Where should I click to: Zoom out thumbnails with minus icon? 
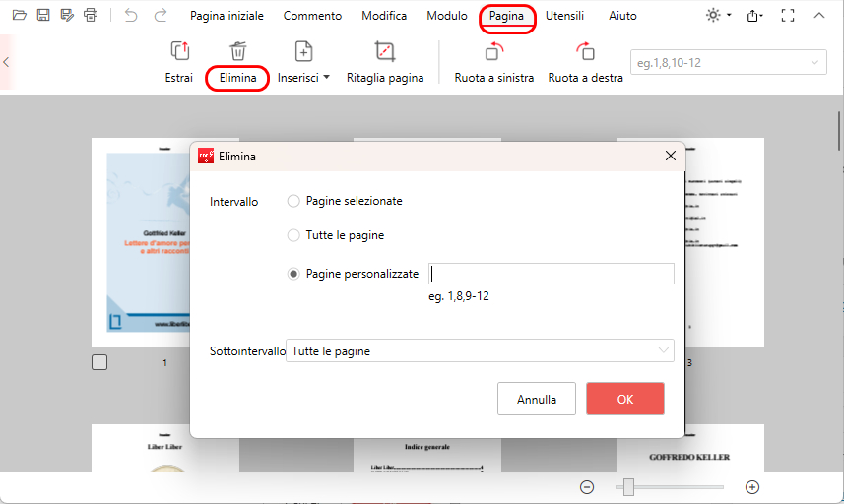pyautogui.click(x=587, y=487)
